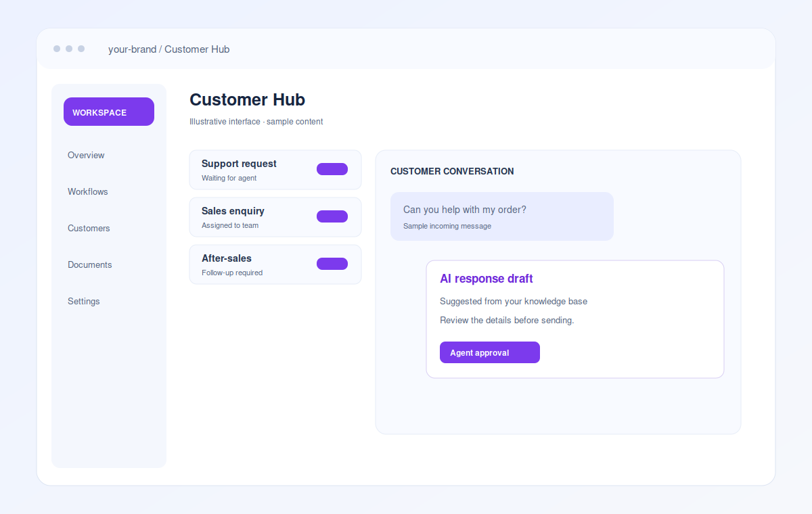
Task: Click the AI response draft heading
Action: click(x=487, y=279)
